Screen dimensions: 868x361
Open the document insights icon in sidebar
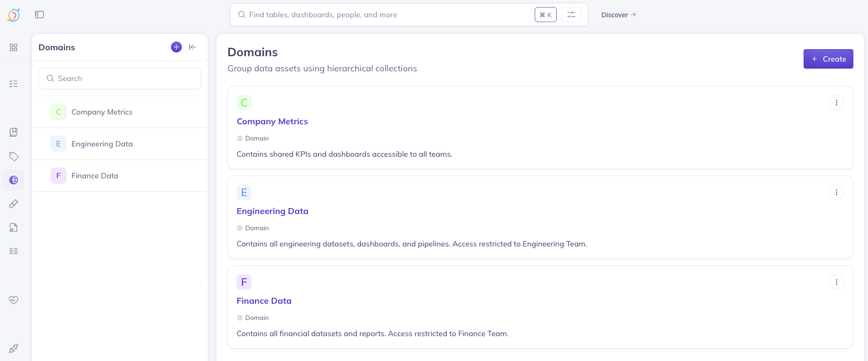click(14, 228)
